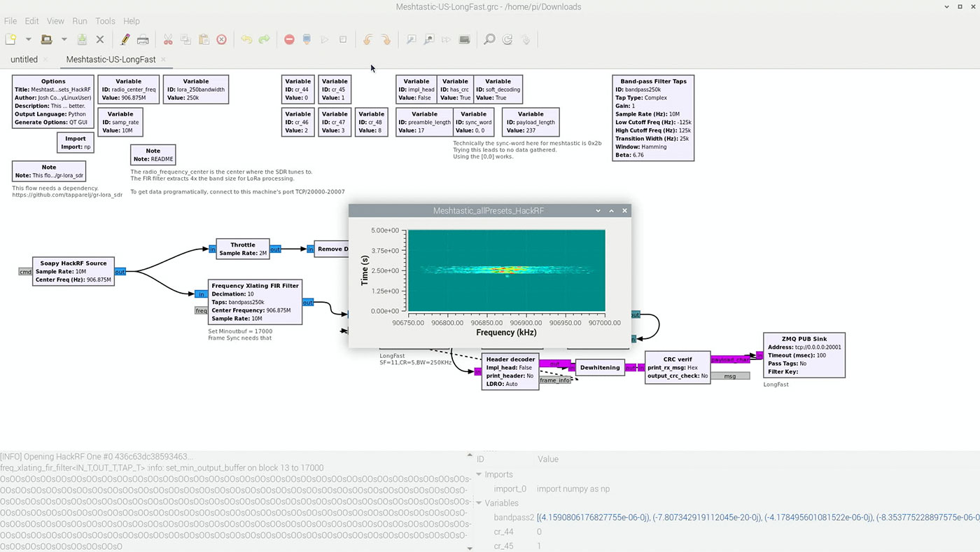The width and height of the screenshot is (980, 552).
Task: Select the Meshtastic-US-LongFast tab
Action: click(111, 60)
